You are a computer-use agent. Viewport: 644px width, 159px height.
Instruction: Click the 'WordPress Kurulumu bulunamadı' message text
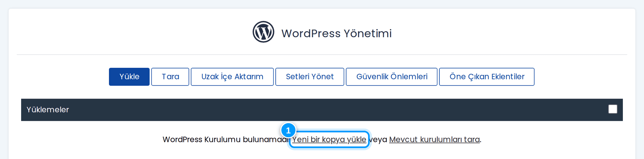[x=226, y=140]
